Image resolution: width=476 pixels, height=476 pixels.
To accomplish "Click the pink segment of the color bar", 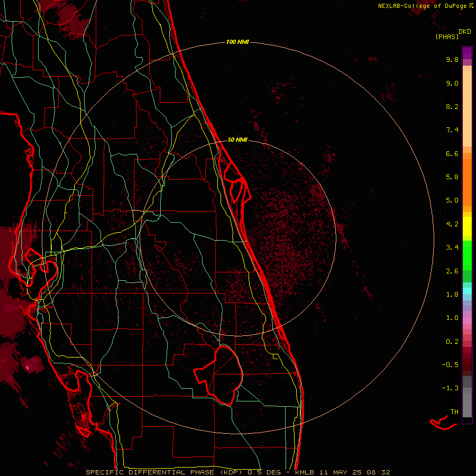I will (x=467, y=321).
